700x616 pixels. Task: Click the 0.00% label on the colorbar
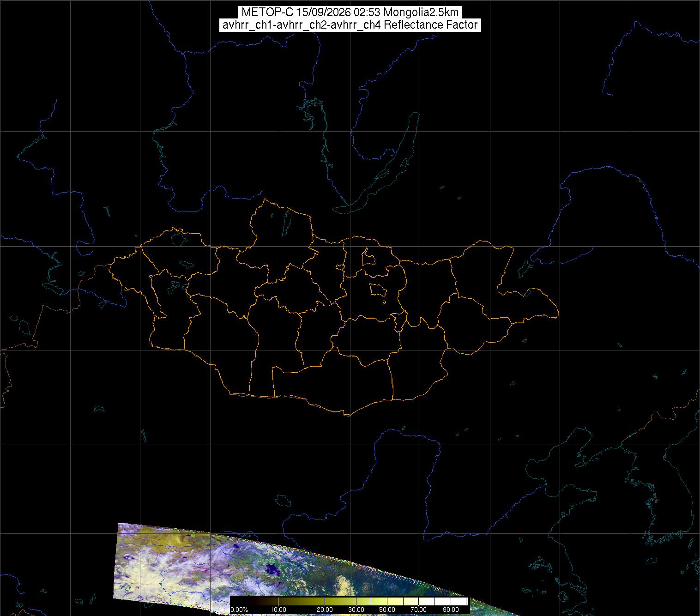pos(239,610)
